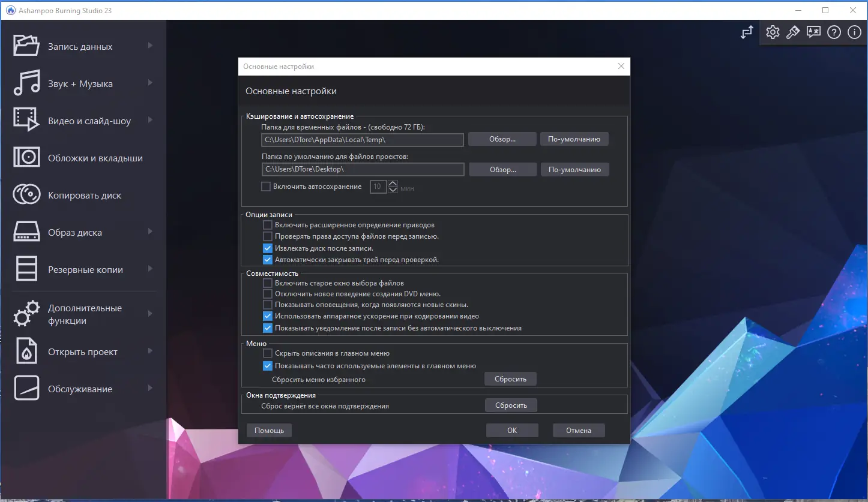Open settings via the gear icon
868x502 pixels.
[773, 32]
